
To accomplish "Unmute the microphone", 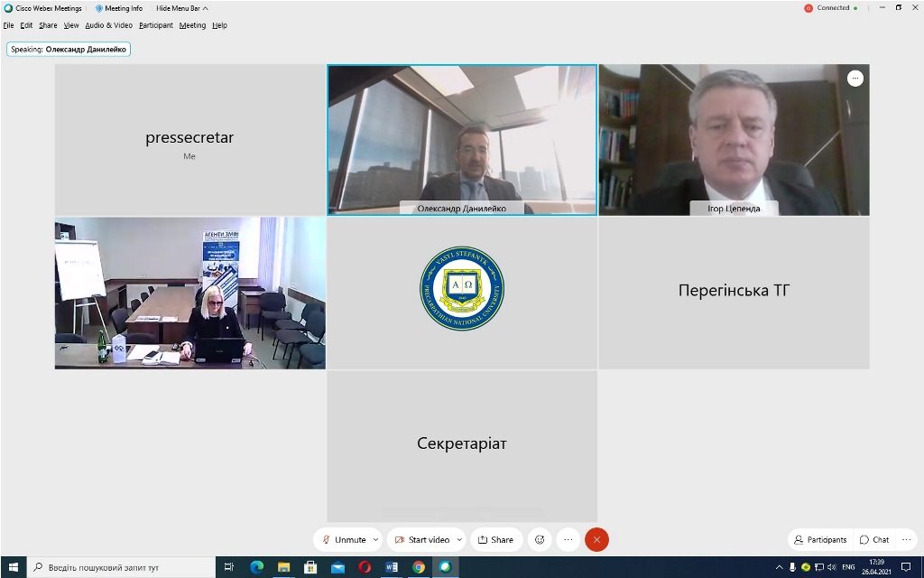I will (344, 539).
